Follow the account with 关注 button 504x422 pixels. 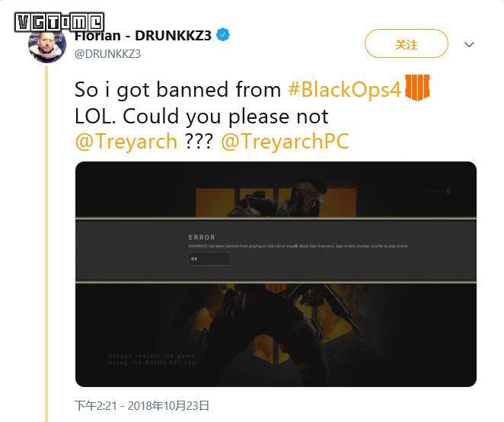click(x=407, y=43)
